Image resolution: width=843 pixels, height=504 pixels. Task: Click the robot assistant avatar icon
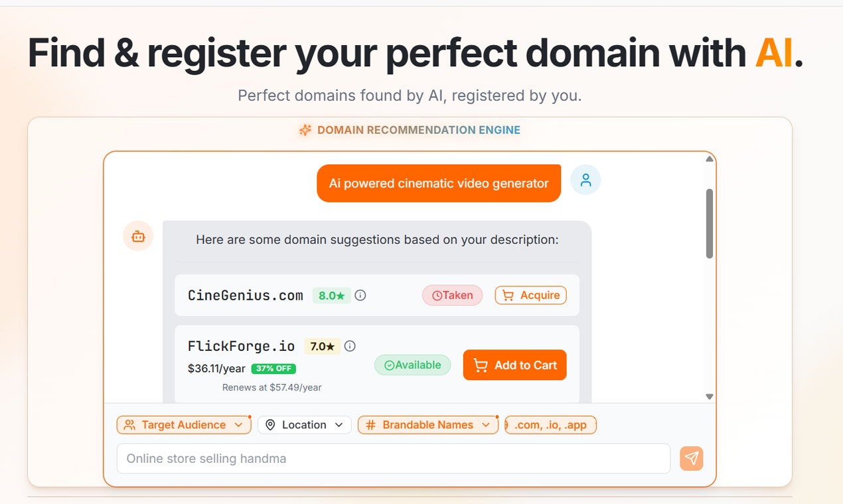pos(137,236)
